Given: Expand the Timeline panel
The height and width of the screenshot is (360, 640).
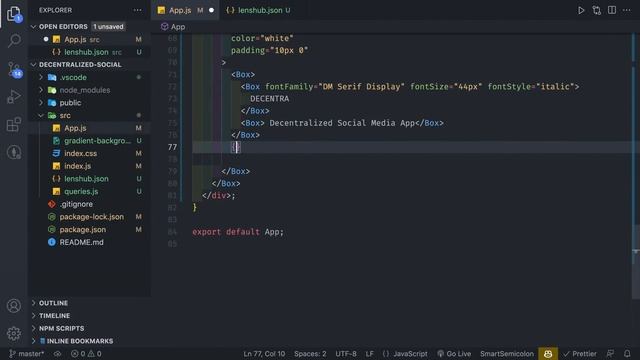Looking at the screenshot, I should click(89, 316).
